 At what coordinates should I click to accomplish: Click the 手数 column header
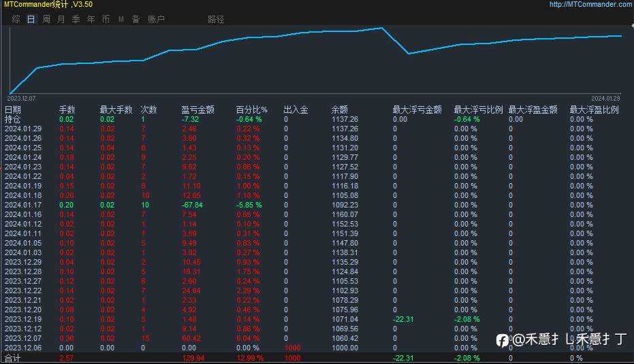pyautogui.click(x=67, y=110)
